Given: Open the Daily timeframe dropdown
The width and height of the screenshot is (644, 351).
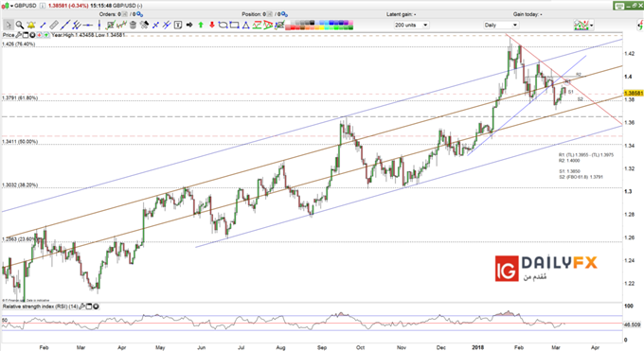Looking at the screenshot, I should pyautogui.click(x=501, y=25).
